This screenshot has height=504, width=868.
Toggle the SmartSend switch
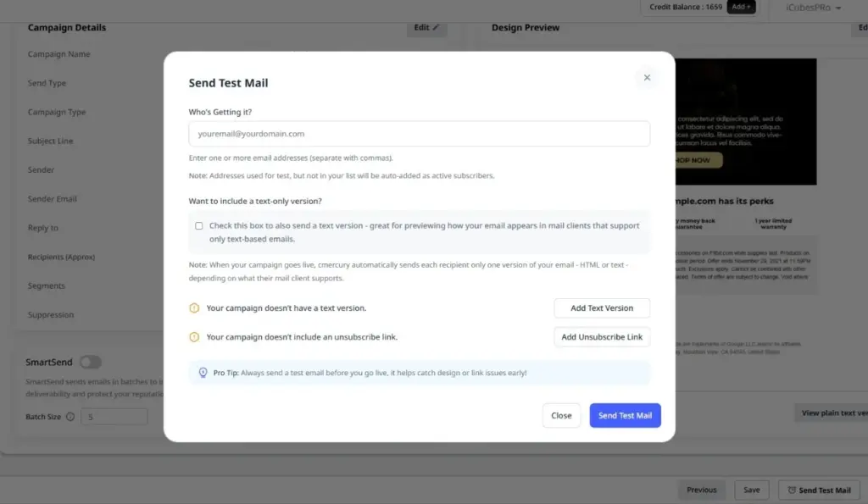(x=90, y=363)
